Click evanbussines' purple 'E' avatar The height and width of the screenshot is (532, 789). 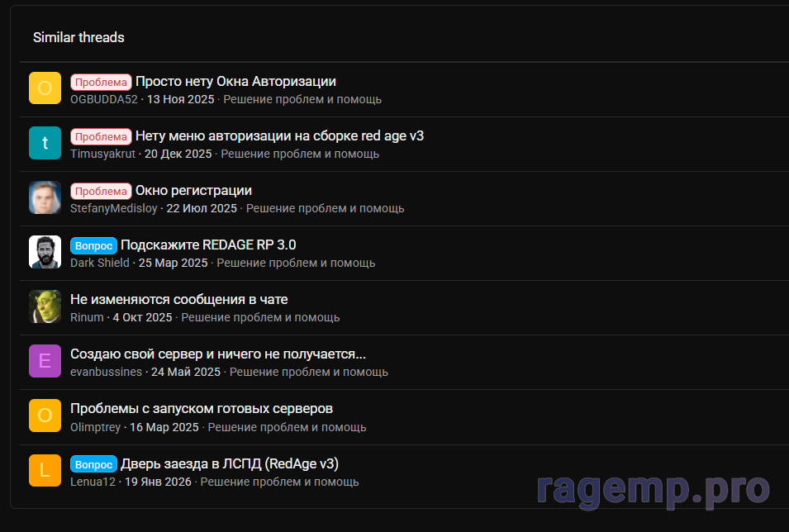coord(45,361)
